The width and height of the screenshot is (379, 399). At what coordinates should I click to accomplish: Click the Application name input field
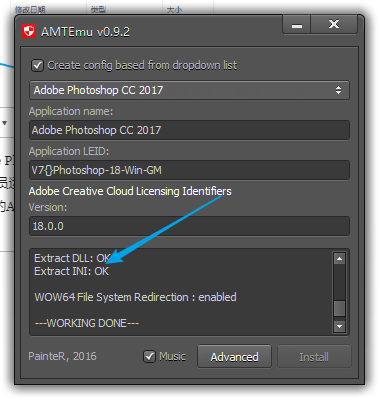tap(189, 130)
